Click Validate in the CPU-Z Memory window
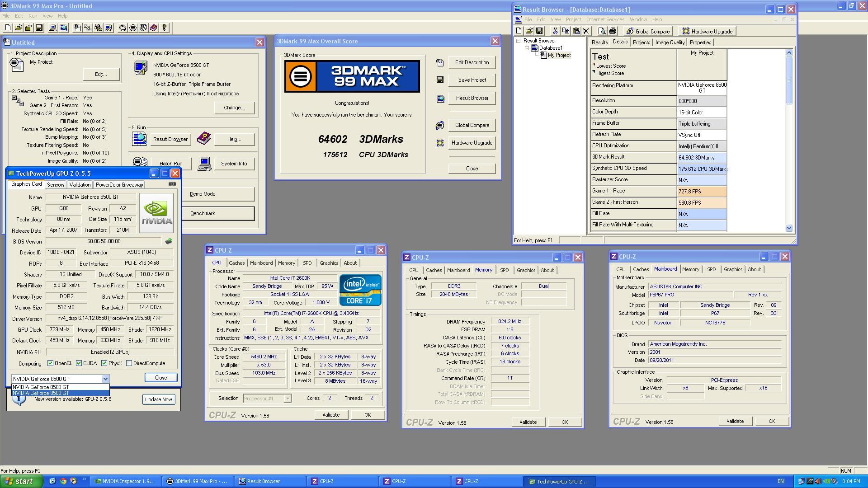The width and height of the screenshot is (868, 488). click(528, 422)
